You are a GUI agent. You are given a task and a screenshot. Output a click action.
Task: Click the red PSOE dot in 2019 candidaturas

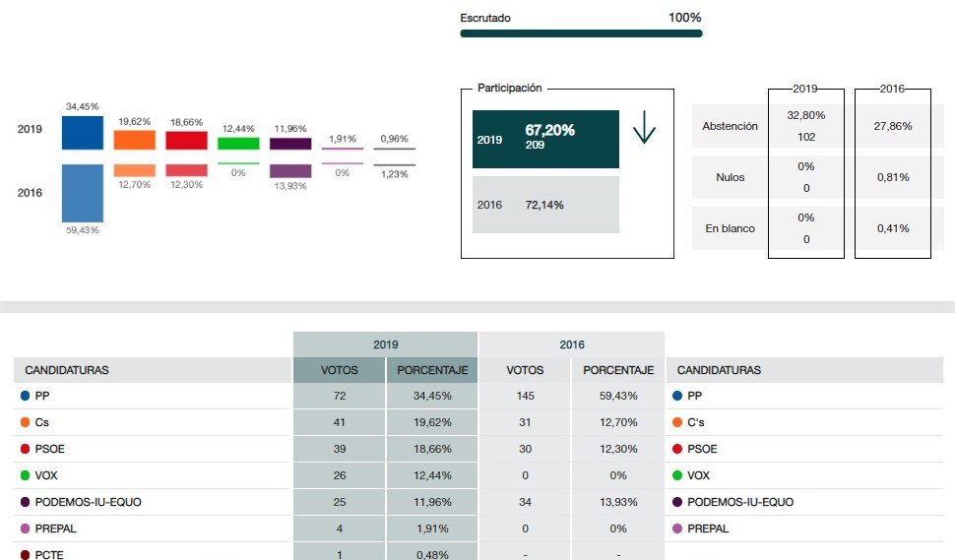click(25, 449)
